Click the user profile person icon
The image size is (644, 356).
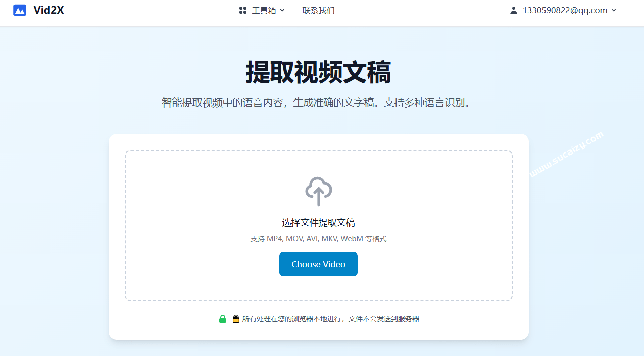(x=513, y=10)
